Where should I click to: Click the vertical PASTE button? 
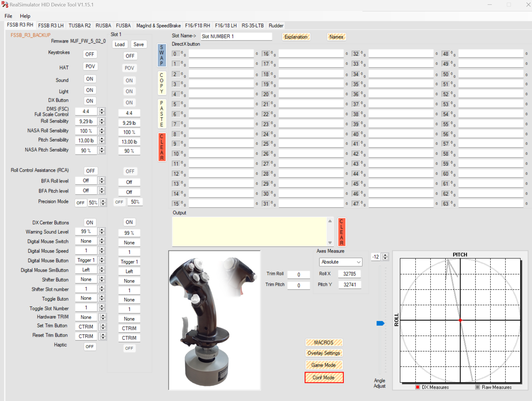click(161, 114)
